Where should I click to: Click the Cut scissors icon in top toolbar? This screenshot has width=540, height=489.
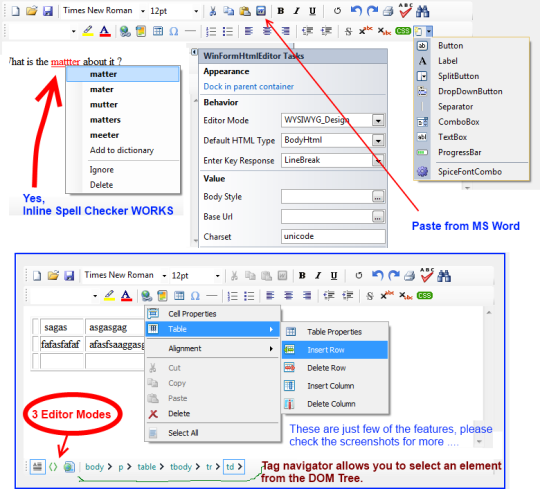213,11
